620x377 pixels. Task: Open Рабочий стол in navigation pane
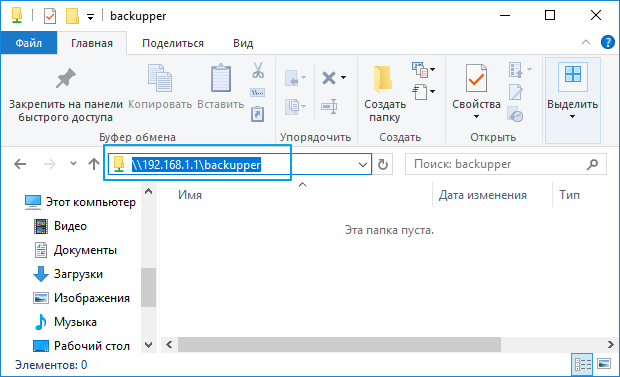tap(81, 346)
